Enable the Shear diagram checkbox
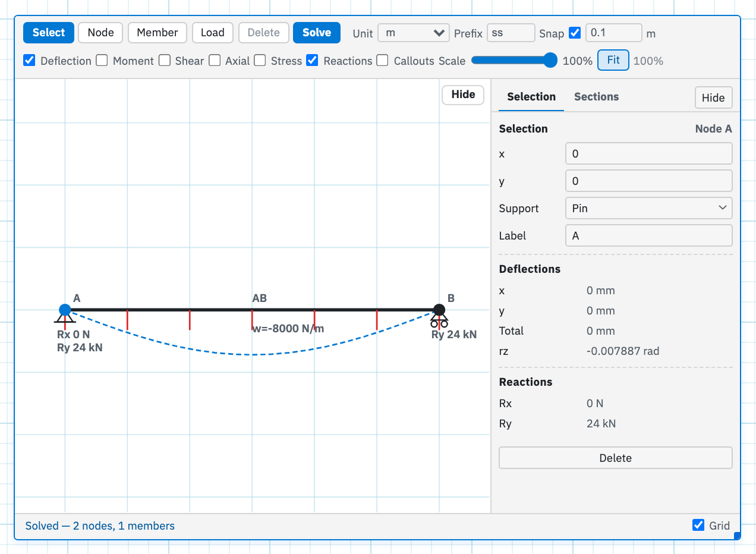The width and height of the screenshot is (756, 554). pyautogui.click(x=165, y=60)
